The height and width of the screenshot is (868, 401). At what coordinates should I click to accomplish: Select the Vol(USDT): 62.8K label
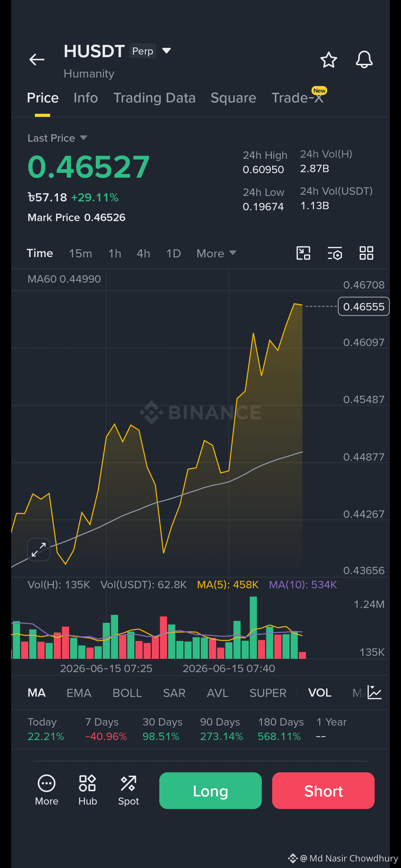pos(143,585)
